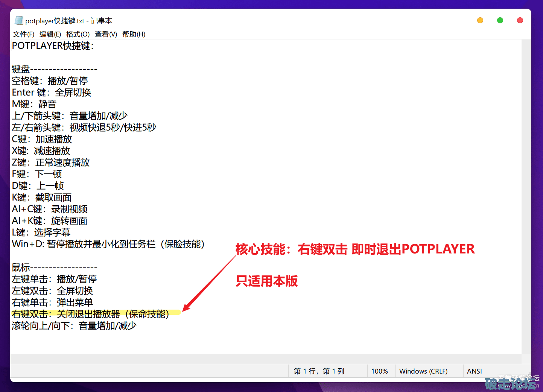Click the 第 1 行, 第 1 列 status
This screenshot has width=543, height=392.
coord(319,371)
